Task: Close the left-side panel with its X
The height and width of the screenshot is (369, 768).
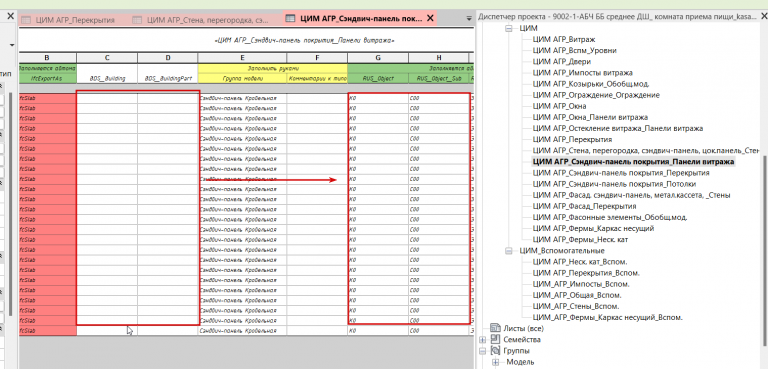Action: click(10, 17)
